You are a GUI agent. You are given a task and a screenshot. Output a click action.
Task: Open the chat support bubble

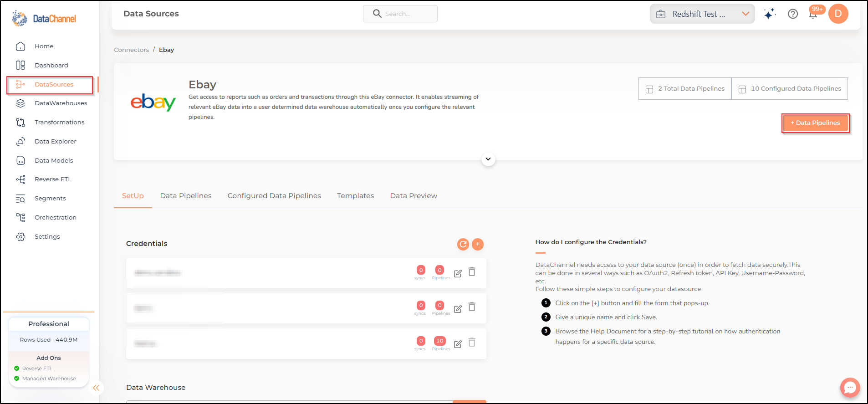click(x=850, y=388)
